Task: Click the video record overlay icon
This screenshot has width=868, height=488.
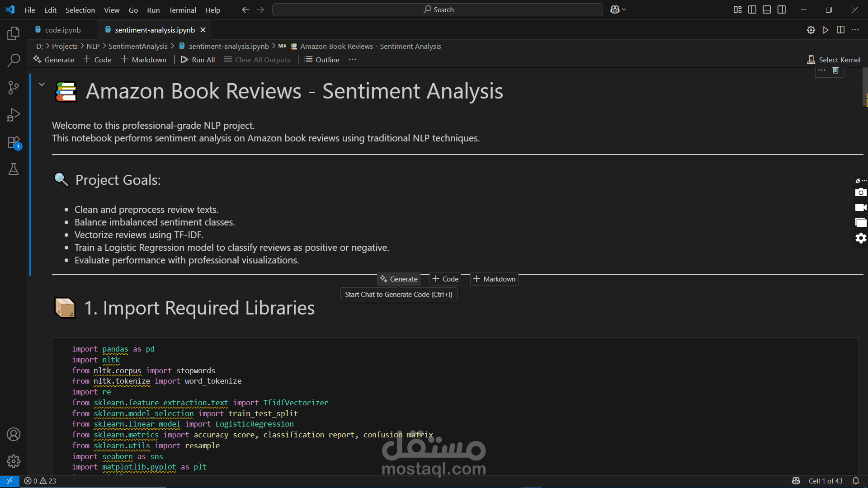Action: click(861, 207)
